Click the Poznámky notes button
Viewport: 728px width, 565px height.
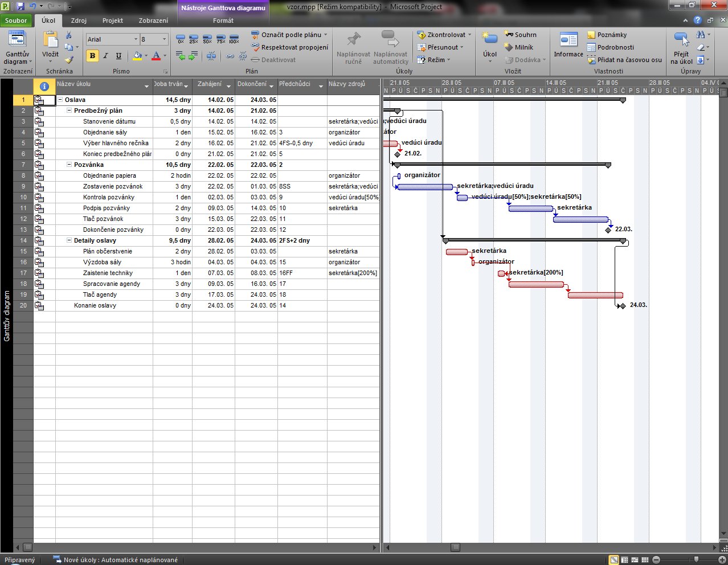[607, 35]
